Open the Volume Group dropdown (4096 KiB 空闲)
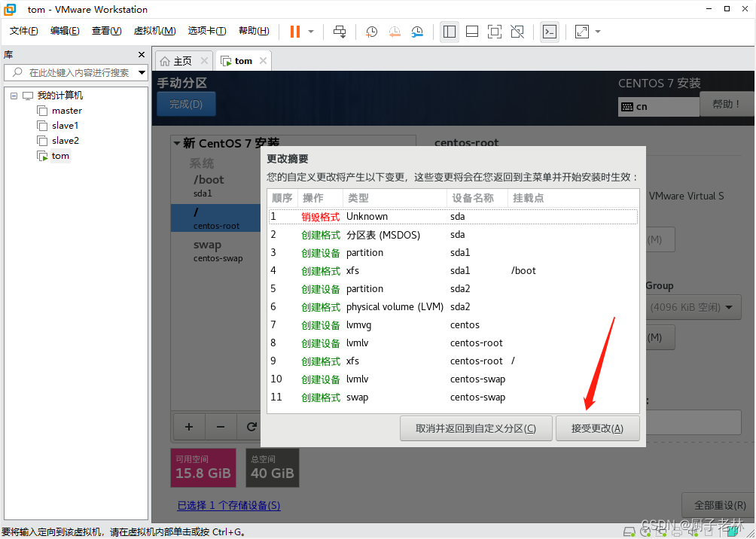 (x=694, y=307)
